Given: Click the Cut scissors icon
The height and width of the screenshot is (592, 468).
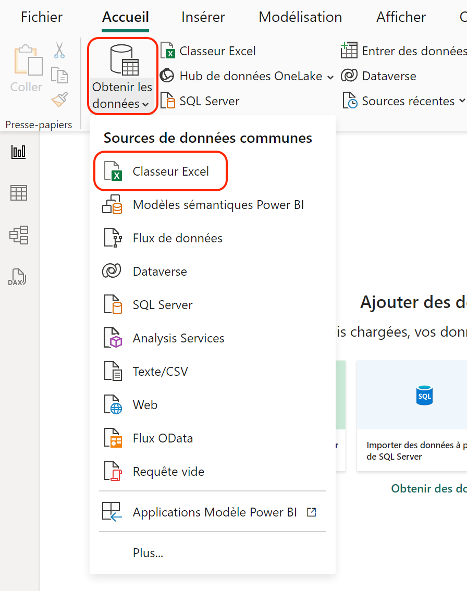Looking at the screenshot, I should (59, 50).
